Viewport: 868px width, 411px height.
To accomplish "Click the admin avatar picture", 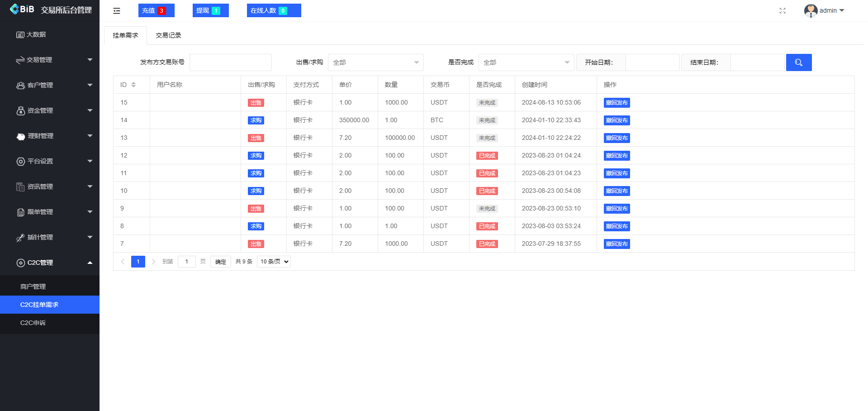I will [x=811, y=10].
